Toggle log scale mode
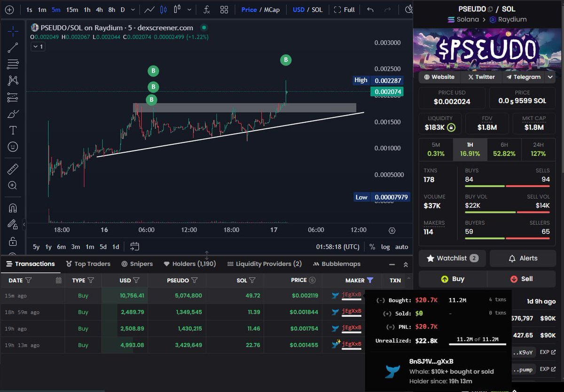This screenshot has width=564, height=392. click(x=385, y=246)
